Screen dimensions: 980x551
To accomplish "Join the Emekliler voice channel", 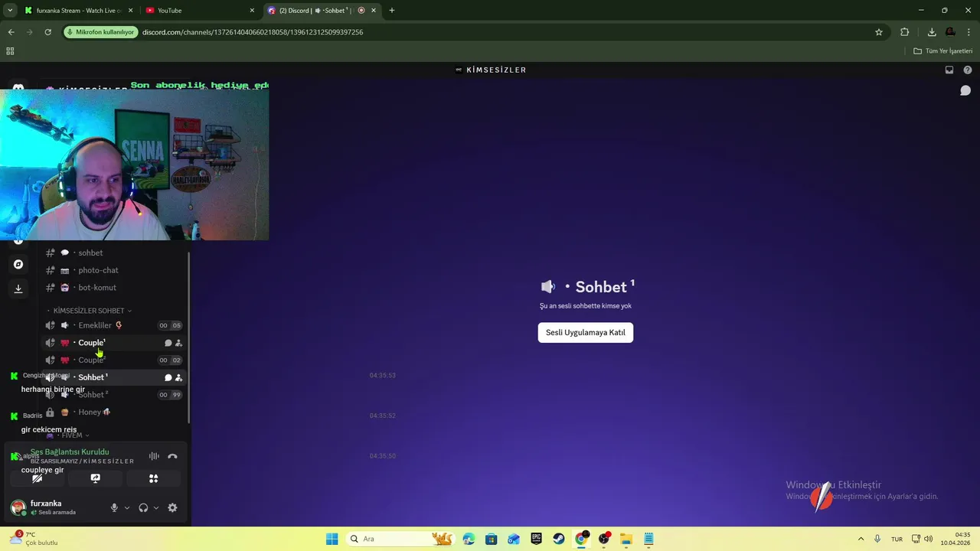I will tap(113, 325).
